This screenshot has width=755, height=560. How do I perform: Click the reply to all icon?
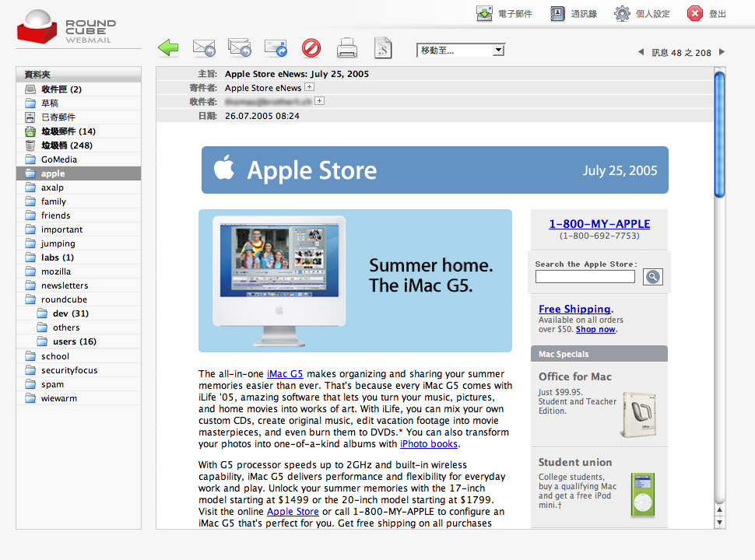pos(239,47)
